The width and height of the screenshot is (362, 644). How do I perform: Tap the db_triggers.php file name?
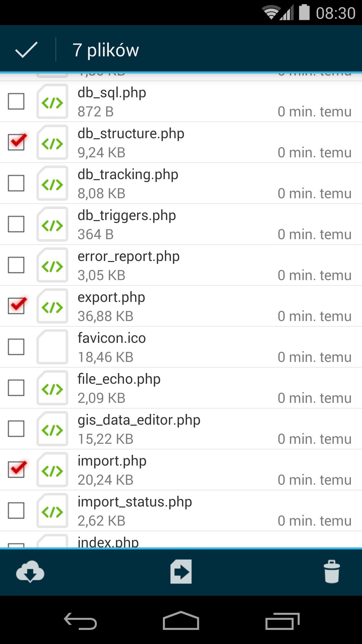127,216
